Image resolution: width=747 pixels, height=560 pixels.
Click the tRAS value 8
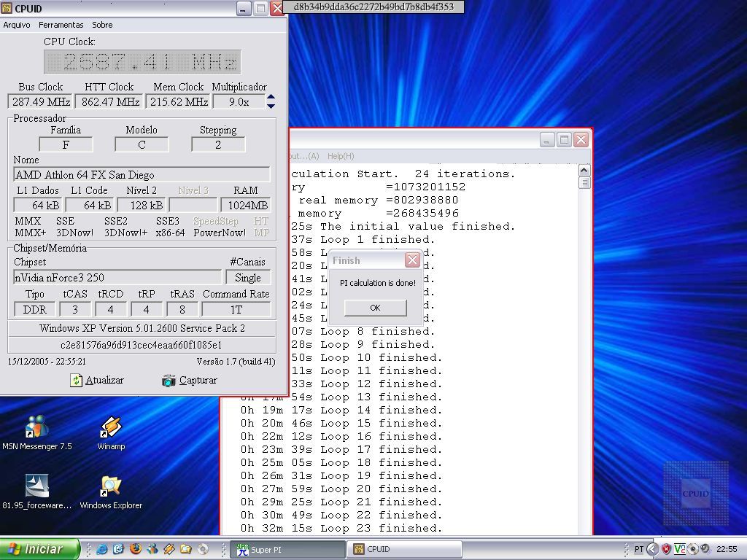click(x=182, y=309)
